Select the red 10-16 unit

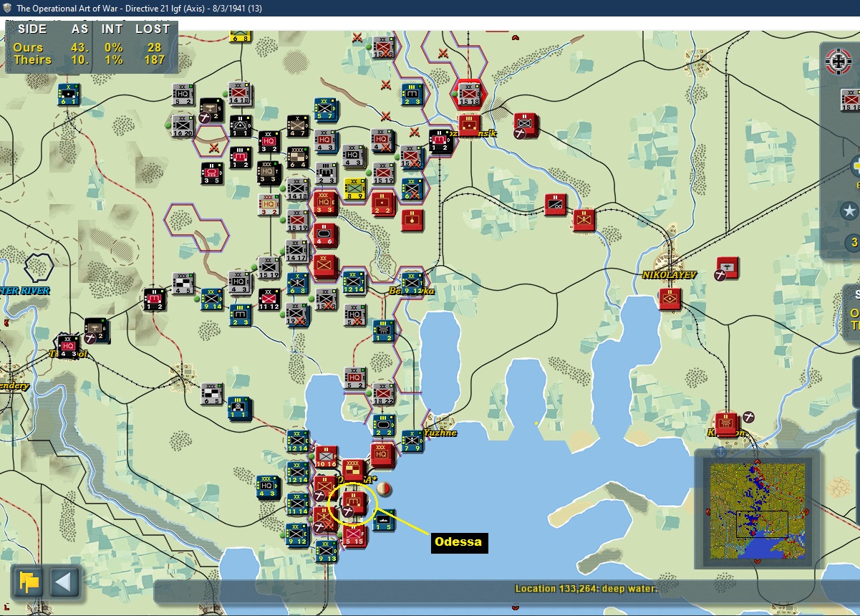326,456
